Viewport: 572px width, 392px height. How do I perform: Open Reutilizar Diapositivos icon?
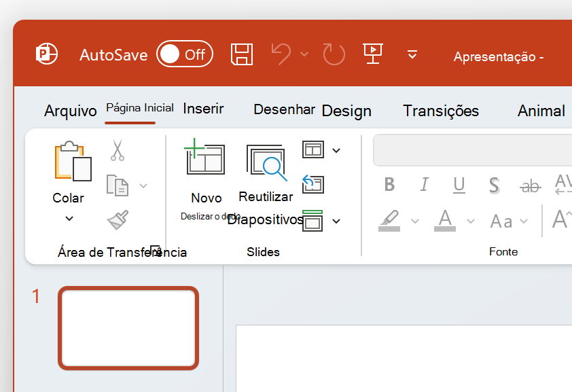tap(267, 162)
